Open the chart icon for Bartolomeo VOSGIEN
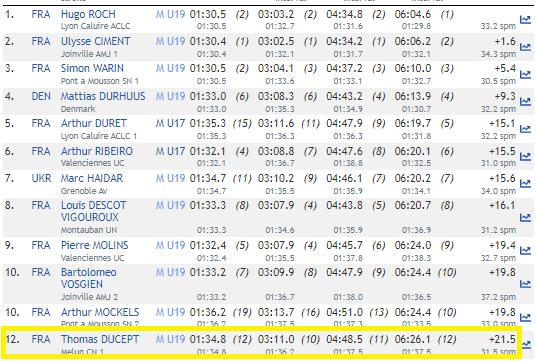 525,284
